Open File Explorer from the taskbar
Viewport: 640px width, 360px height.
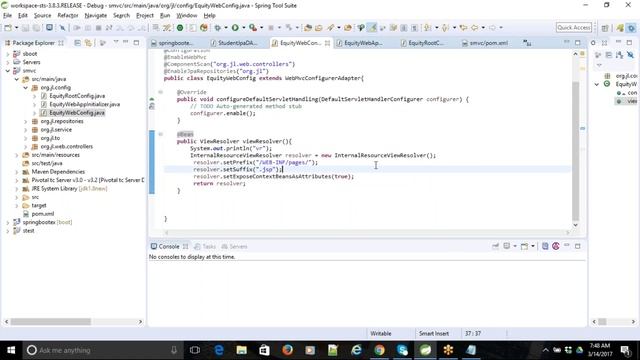pos(242,350)
